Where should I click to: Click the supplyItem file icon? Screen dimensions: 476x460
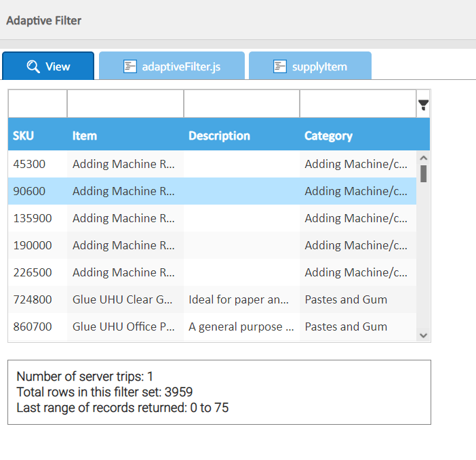279,66
